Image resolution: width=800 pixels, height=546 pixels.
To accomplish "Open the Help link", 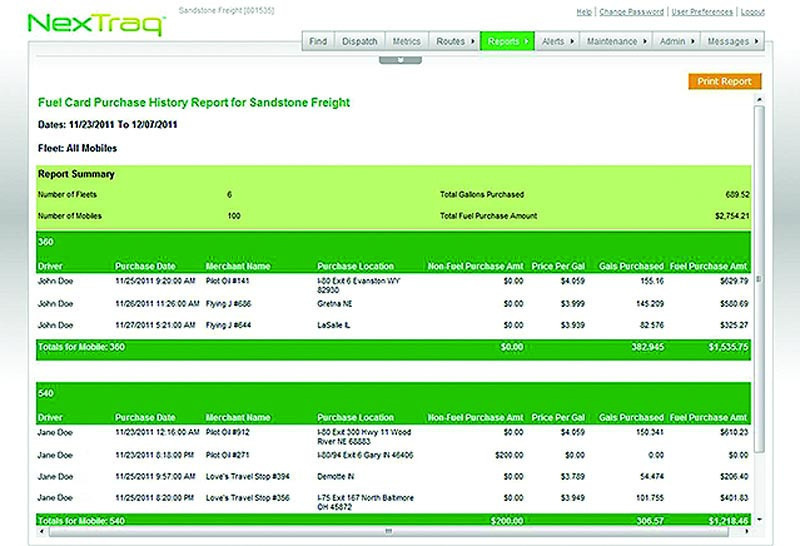I will (584, 12).
